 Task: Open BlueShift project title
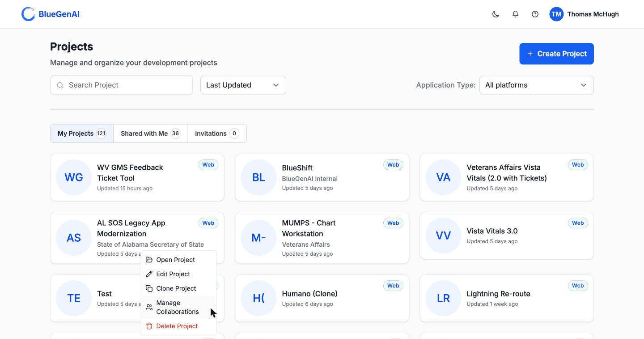pos(297,168)
